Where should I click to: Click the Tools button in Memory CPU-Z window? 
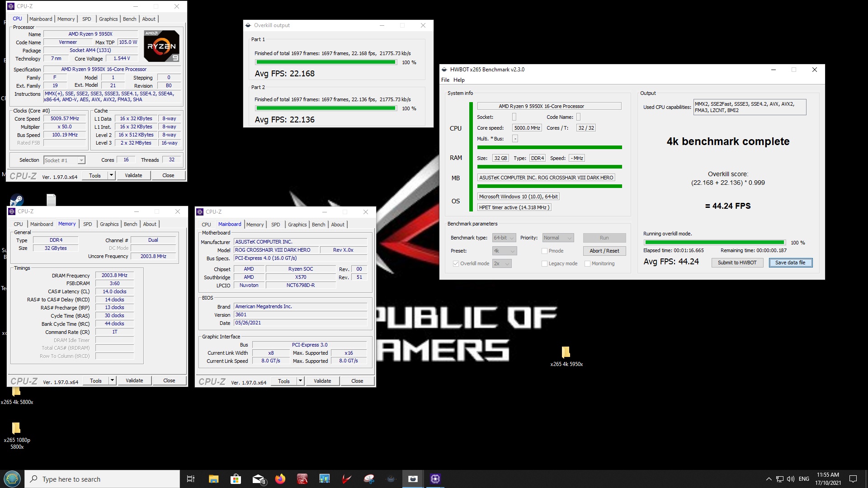(96, 380)
